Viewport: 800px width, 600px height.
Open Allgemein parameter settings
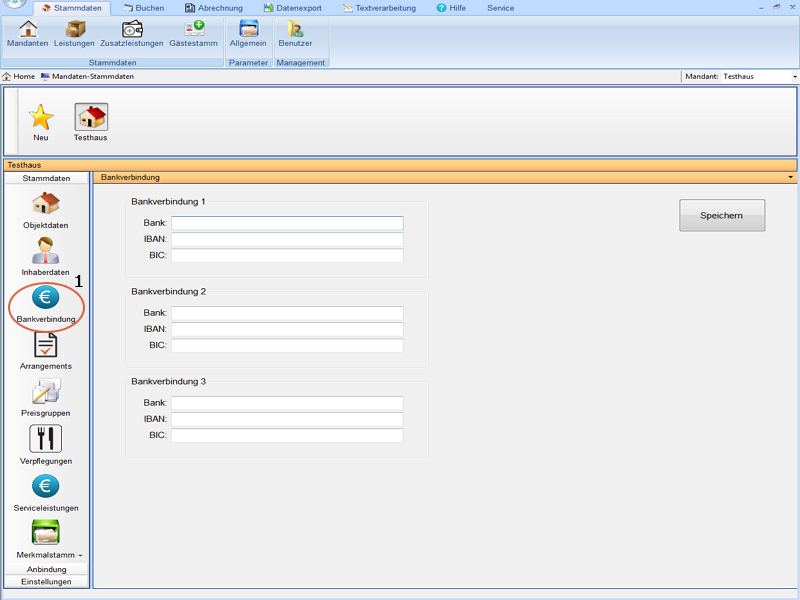click(248, 33)
